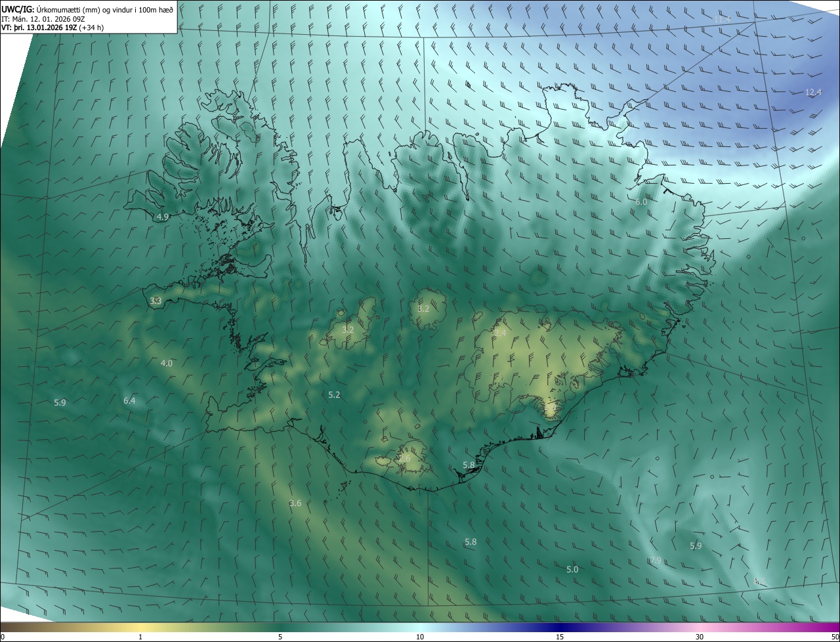Image resolution: width=840 pixels, height=642 pixels.
Task: Click the color scale tick label 50
Action: click(835, 637)
